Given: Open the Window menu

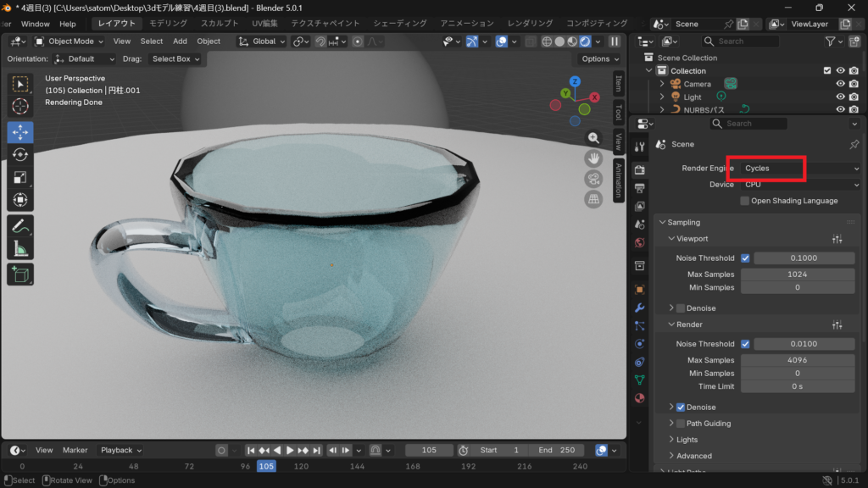Looking at the screenshot, I should (x=35, y=24).
